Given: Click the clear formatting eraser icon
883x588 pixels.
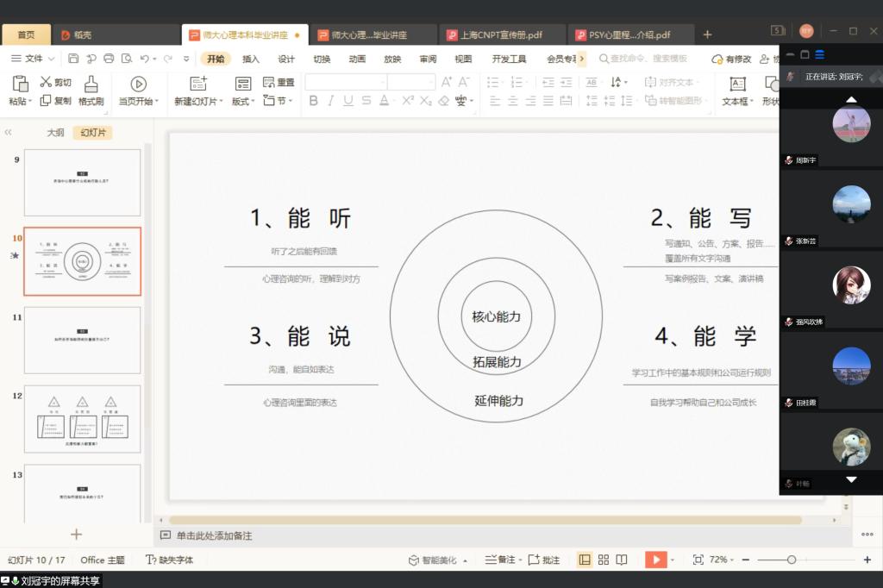Looking at the screenshot, I should pyautogui.click(x=444, y=101).
